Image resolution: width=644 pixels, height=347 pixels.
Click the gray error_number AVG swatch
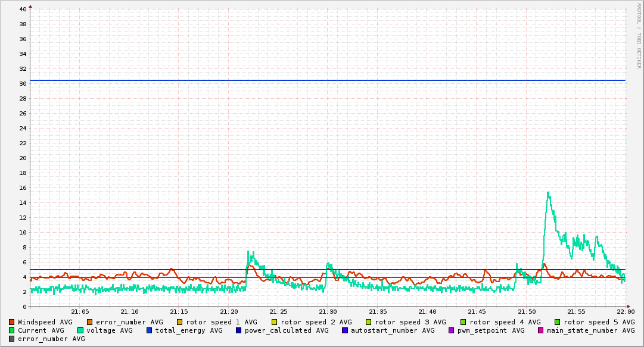coord(12,339)
